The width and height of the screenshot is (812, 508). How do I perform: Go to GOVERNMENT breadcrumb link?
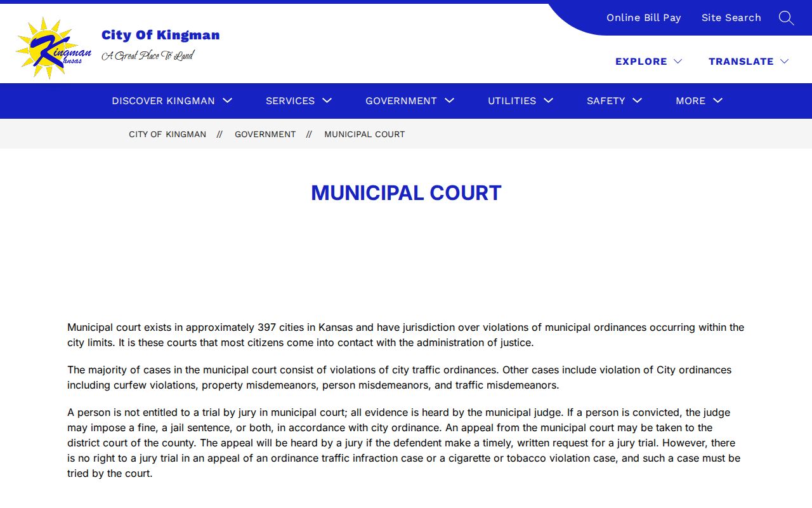(x=265, y=135)
